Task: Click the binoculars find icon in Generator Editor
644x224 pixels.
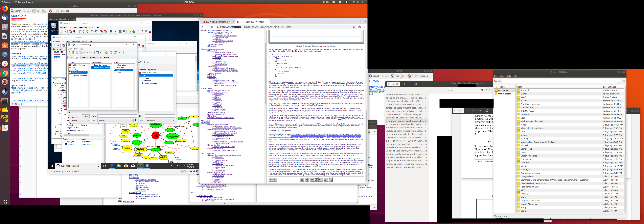Action: [x=111, y=31]
